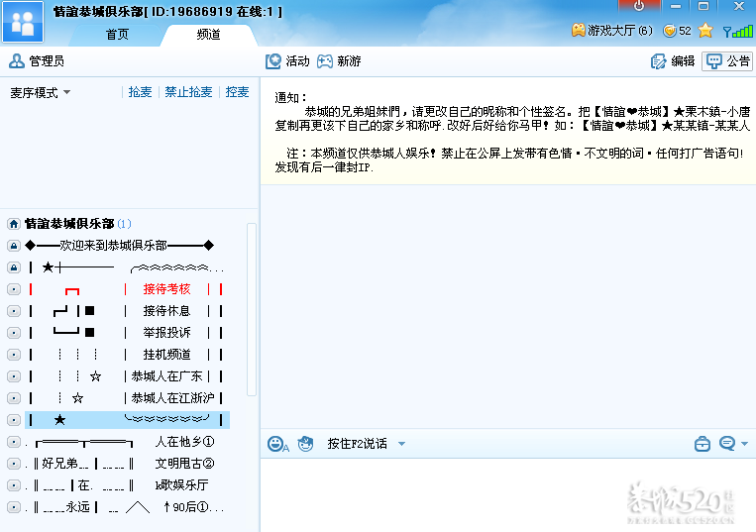
Task: Click the green network signal strength icon
Action: pos(737,31)
